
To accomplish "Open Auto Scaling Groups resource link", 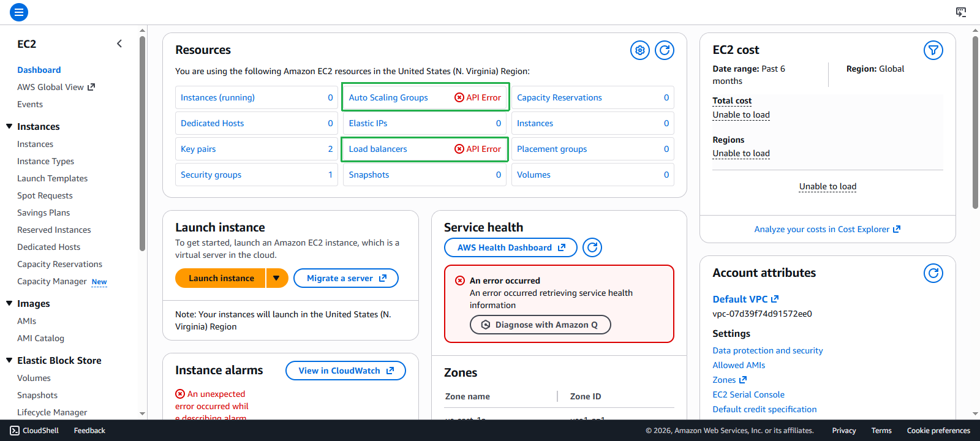I will (x=388, y=97).
